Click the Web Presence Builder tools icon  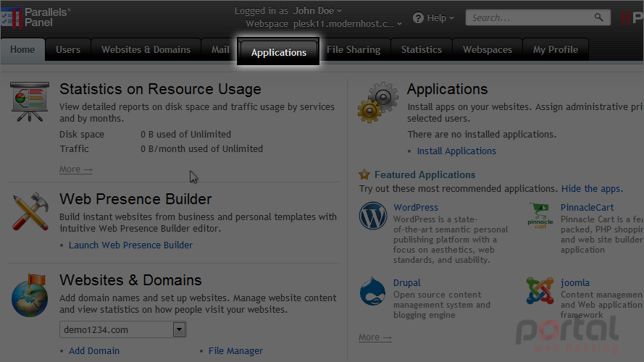click(x=30, y=211)
